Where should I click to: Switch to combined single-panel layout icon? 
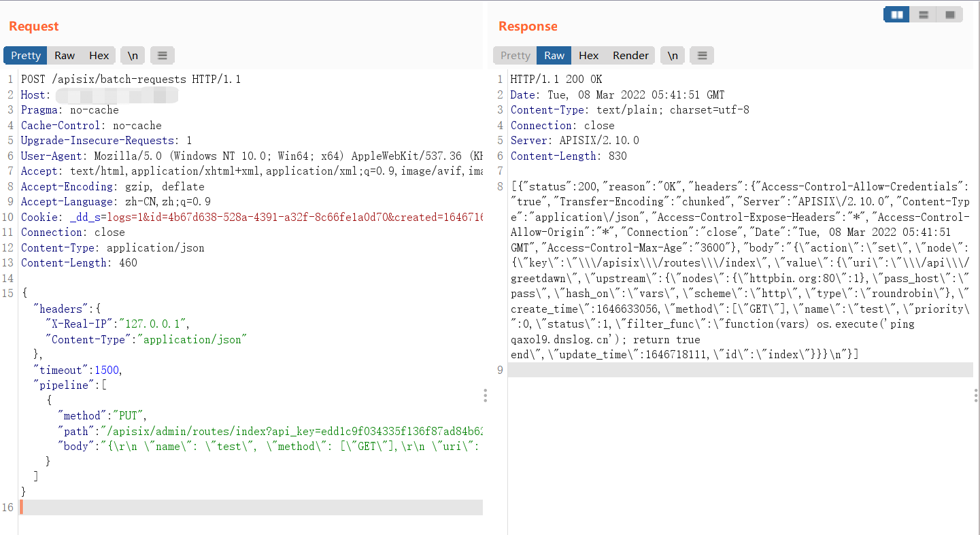pyautogui.click(x=949, y=14)
